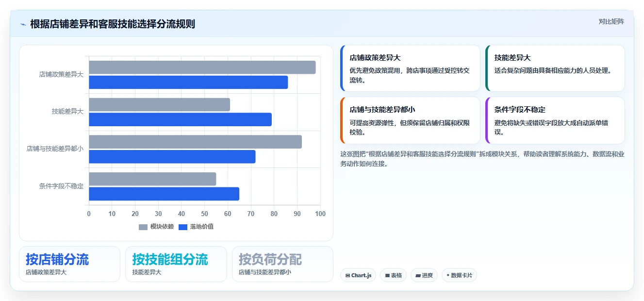644x301 pixels.
Task: Click the star icon on 数据卡片 chip
Action: [x=448, y=275]
